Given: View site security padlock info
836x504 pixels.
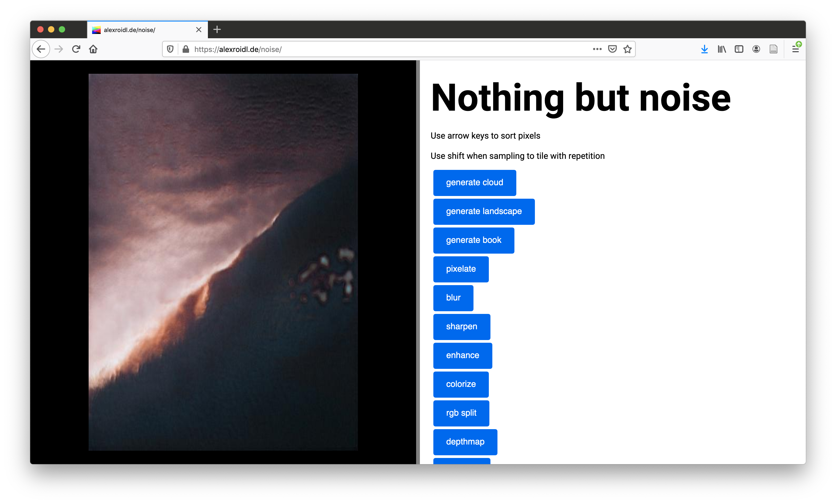Looking at the screenshot, I should pos(186,49).
